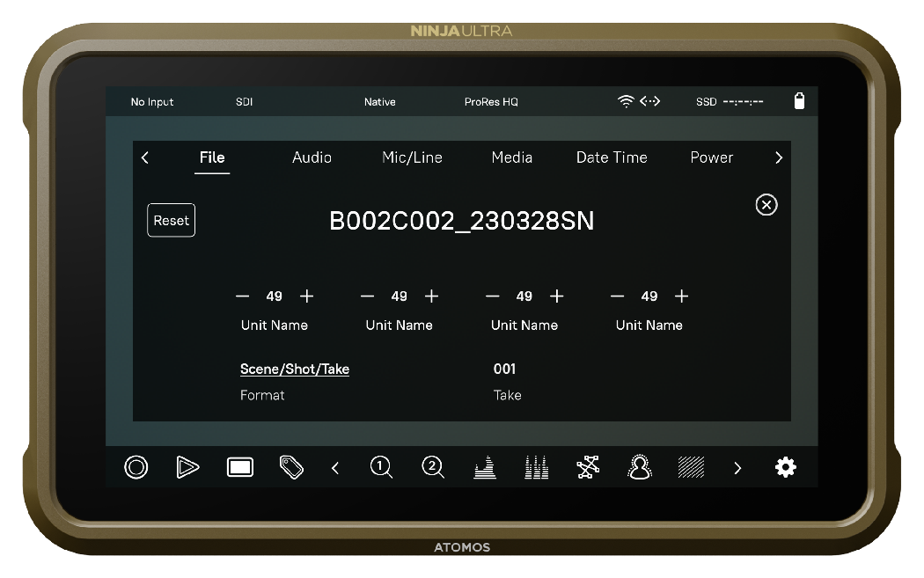This screenshot has width=924, height=578.
Task: Increase third Unit Name value
Action: point(556,296)
